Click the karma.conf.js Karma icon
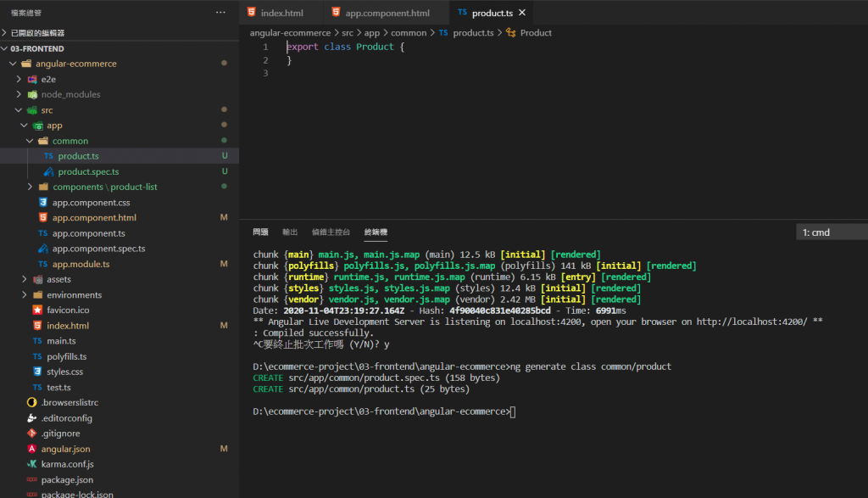The height and width of the screenshot is (498, 868). pos(32,464)
